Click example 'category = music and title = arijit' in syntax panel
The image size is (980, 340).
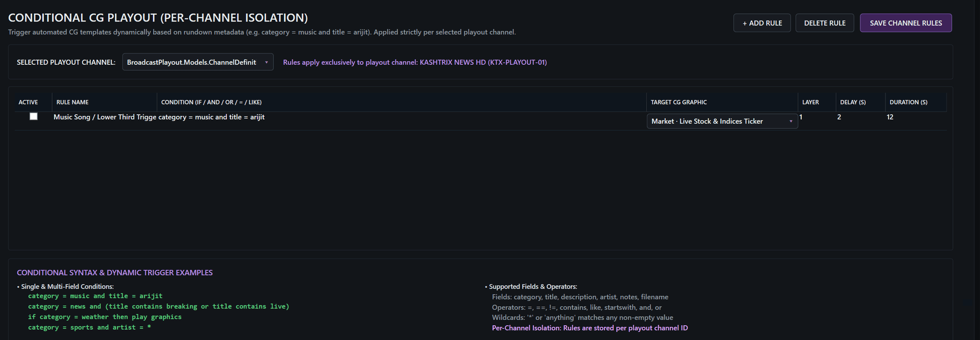(x=95, y=296)
